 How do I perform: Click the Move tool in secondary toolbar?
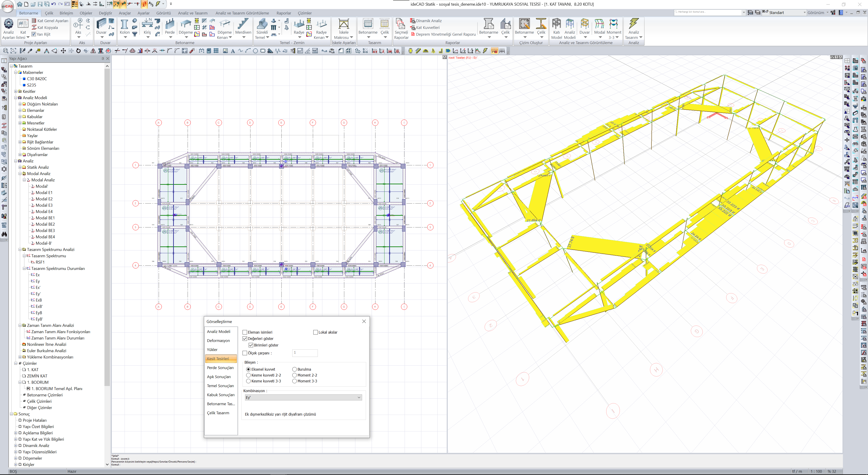coord(63,51)
